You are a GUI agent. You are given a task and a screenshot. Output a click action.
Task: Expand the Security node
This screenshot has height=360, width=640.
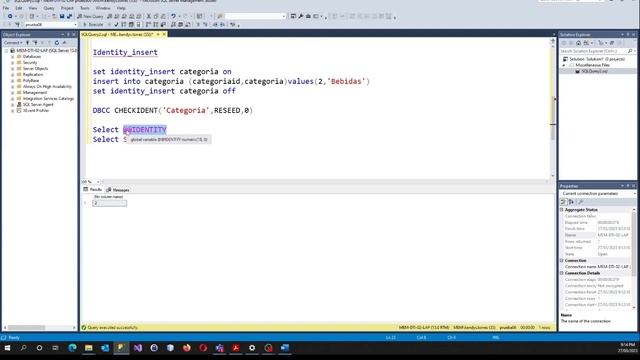click(13, 62)
